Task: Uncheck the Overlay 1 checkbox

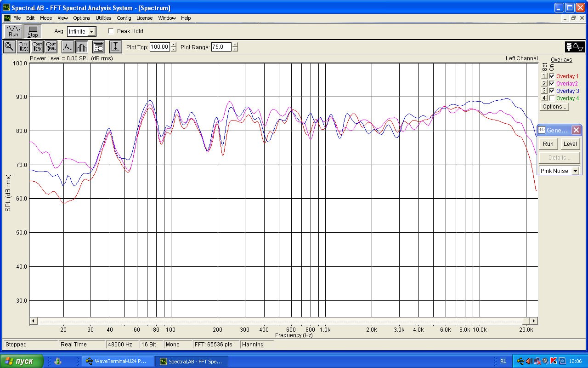Action: (x=552, y=76)
